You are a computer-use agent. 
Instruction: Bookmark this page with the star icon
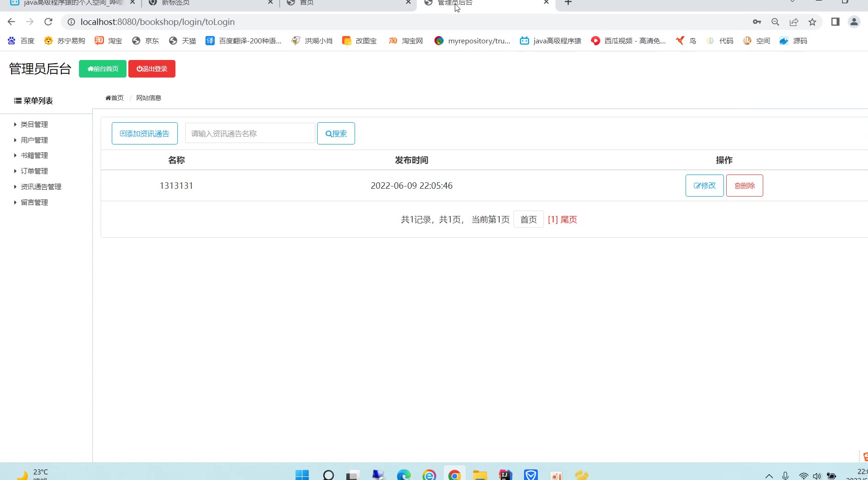point(812,22)
